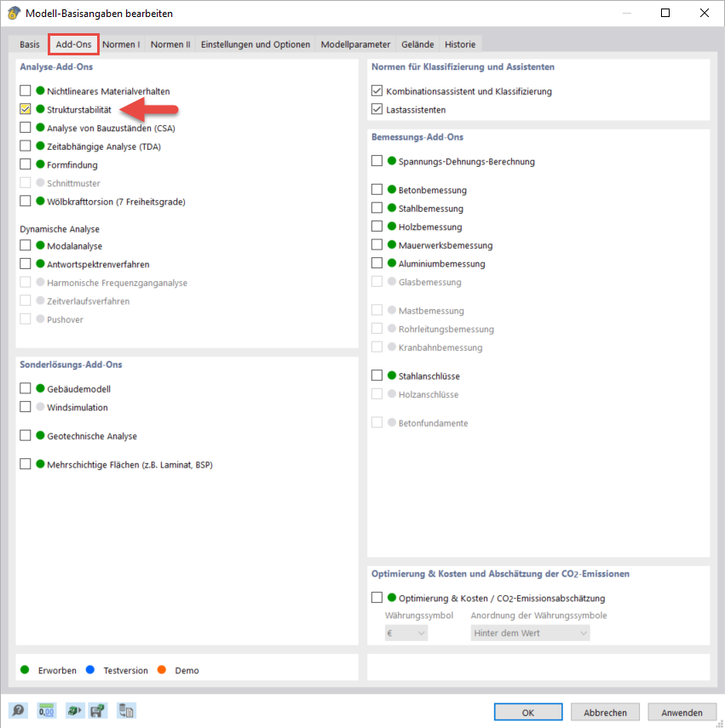The width and height of the screenshot is (725, 728).
Task: Click green license dot beside Stahlanschlüsse
Action: [392, 375]
